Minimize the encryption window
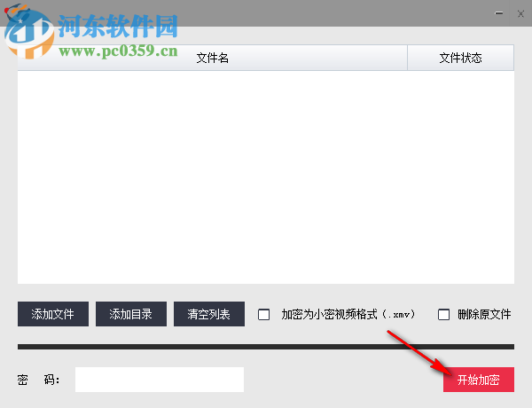 498,13
